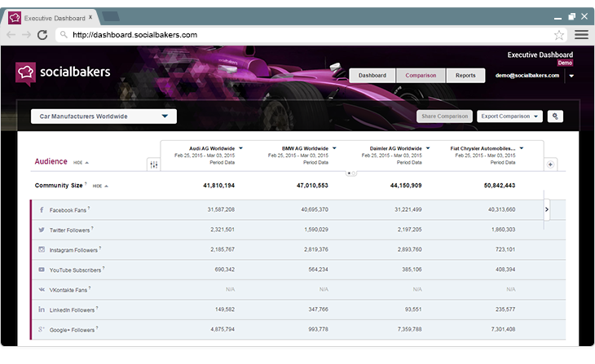Viewport: 595px width, 364px height.
Task: Bookmark page with the star icon
Action: tap(558, 35)
